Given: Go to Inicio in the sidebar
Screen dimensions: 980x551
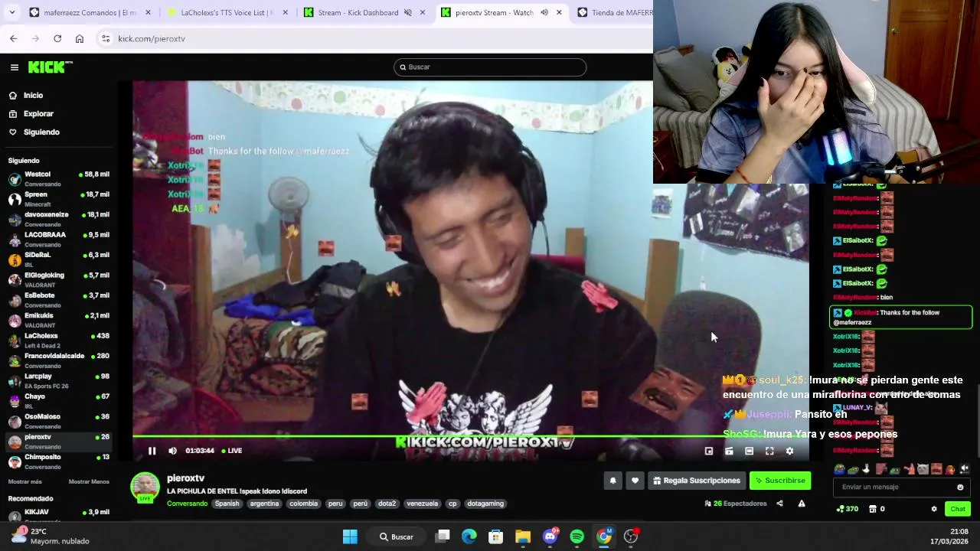Looking at the screenshot, I should (33, 96).
